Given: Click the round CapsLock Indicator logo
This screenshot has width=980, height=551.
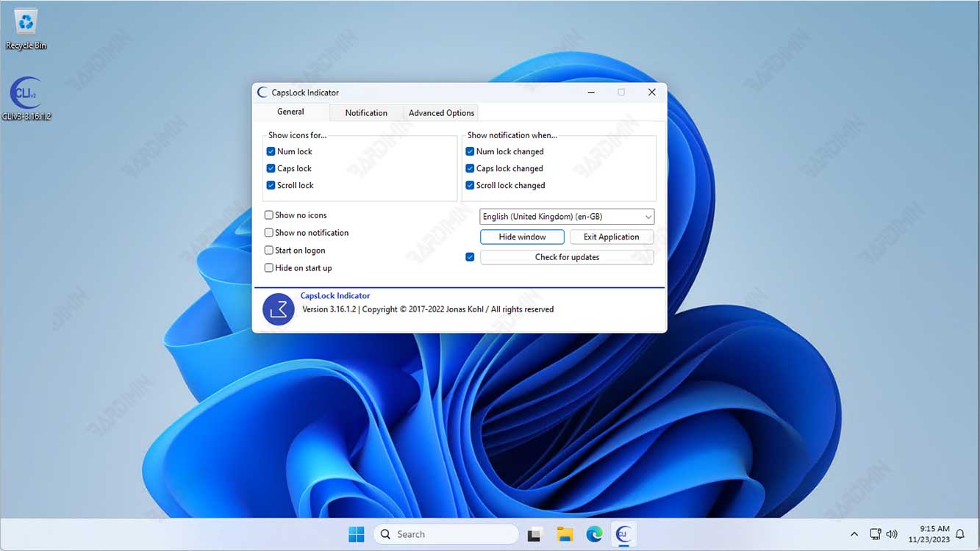Looking at the screenshot, I should click(279, 309).
